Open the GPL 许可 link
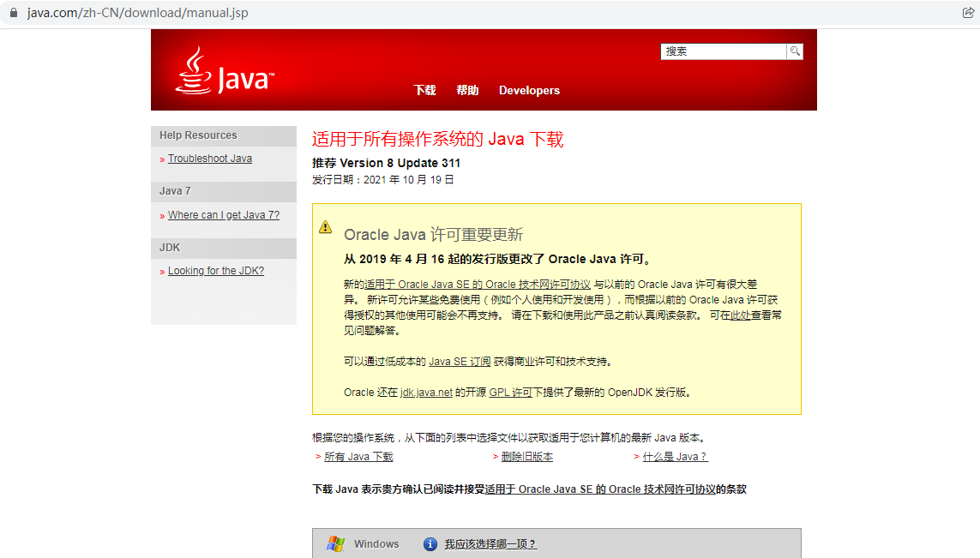The height and width of the screenshot is (558, 980). point(511,393)
